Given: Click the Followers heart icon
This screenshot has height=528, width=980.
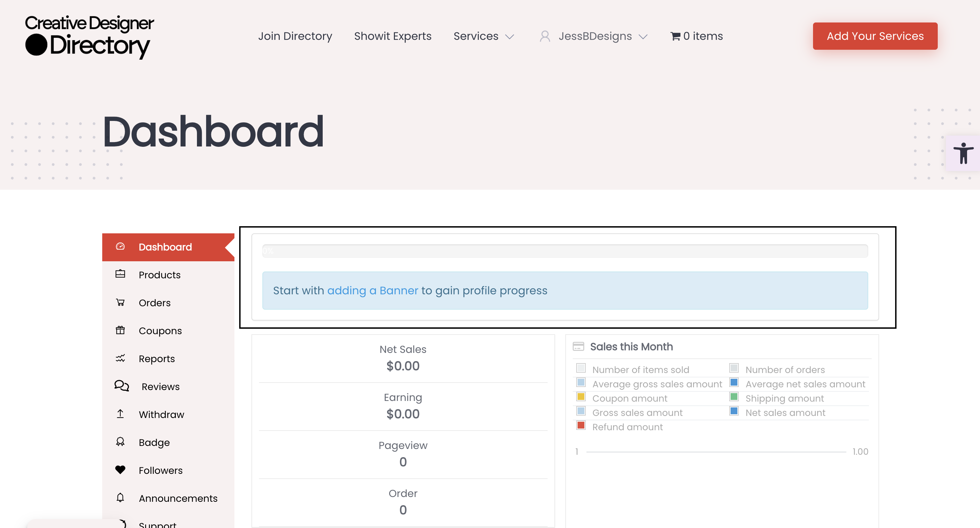Looking at the screenshot, I should click(x=120, y=470).
